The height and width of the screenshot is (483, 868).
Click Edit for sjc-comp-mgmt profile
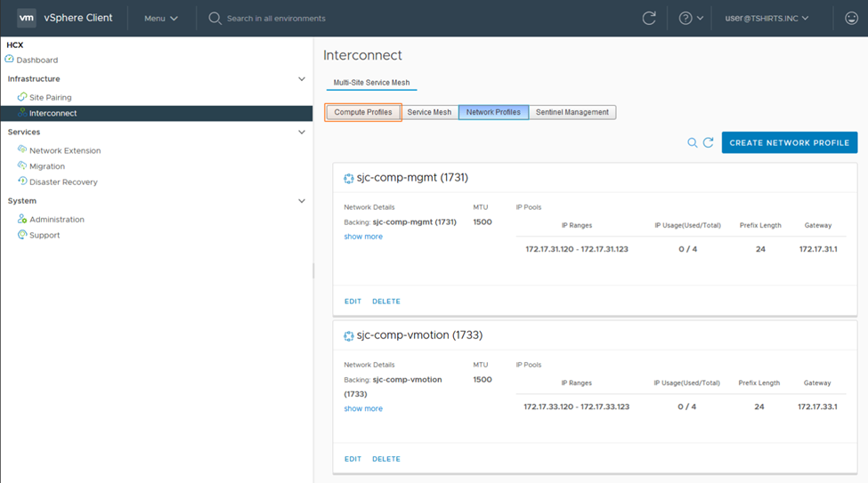point(353,302)
